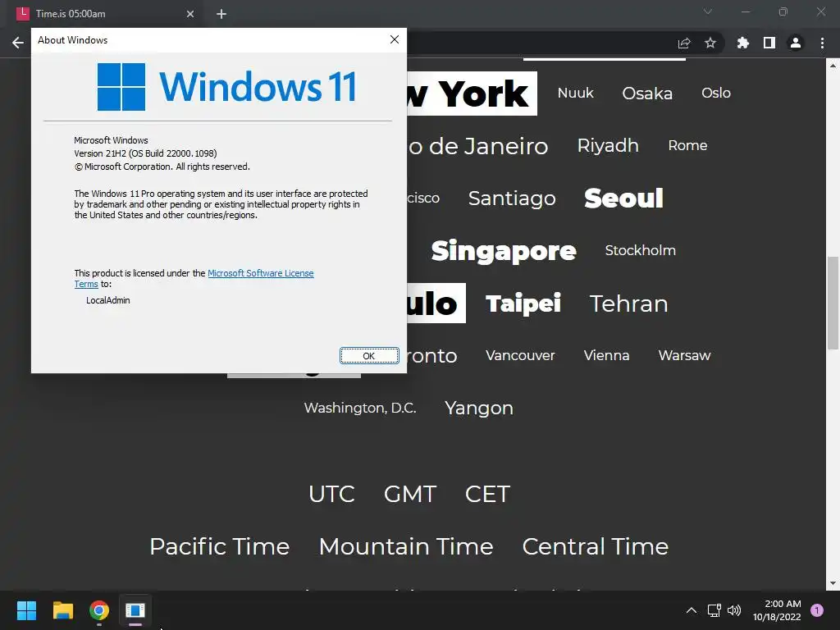The height and width of the screenshot is (630, 840).
Task: Open the volume speaker tray icon
Action: click(734, 610)
